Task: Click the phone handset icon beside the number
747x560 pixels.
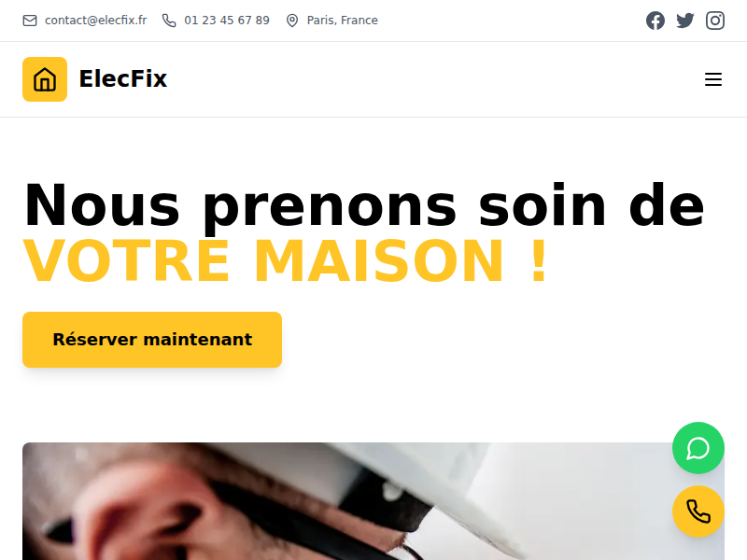Action: [x=169, y=21]
